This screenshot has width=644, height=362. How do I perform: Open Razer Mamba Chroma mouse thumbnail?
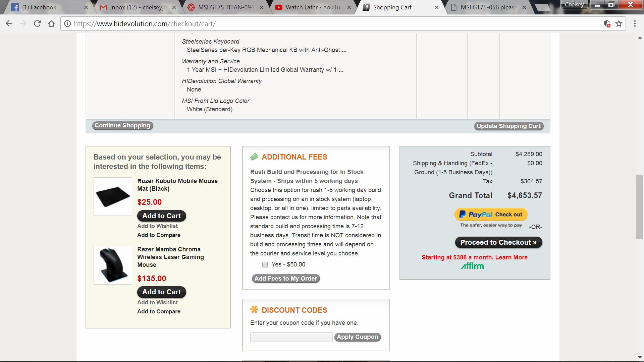coord(113,265)
